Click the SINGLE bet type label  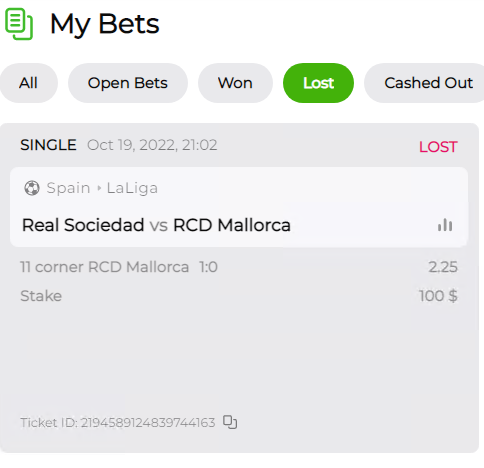pyautogui.click(x=48, y=145)
